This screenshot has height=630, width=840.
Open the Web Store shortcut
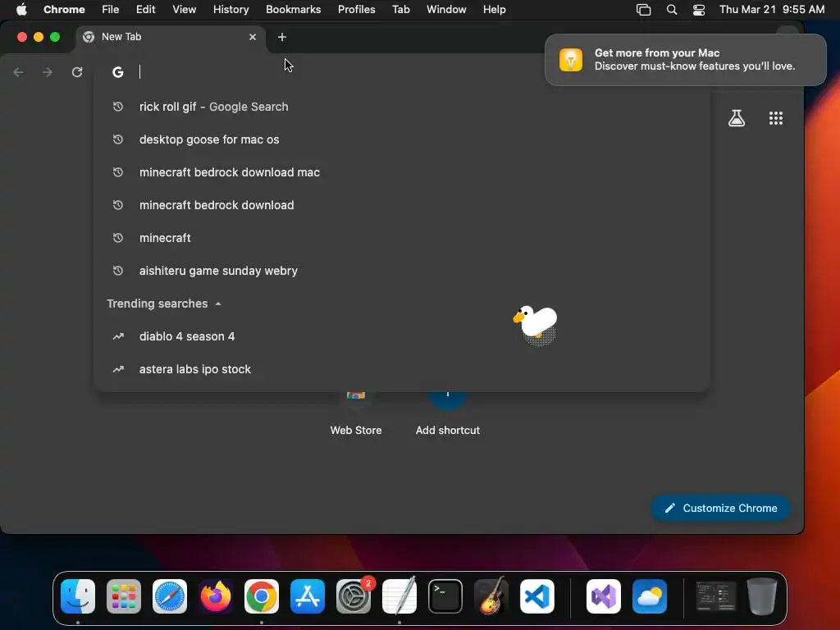coord(356,413)
